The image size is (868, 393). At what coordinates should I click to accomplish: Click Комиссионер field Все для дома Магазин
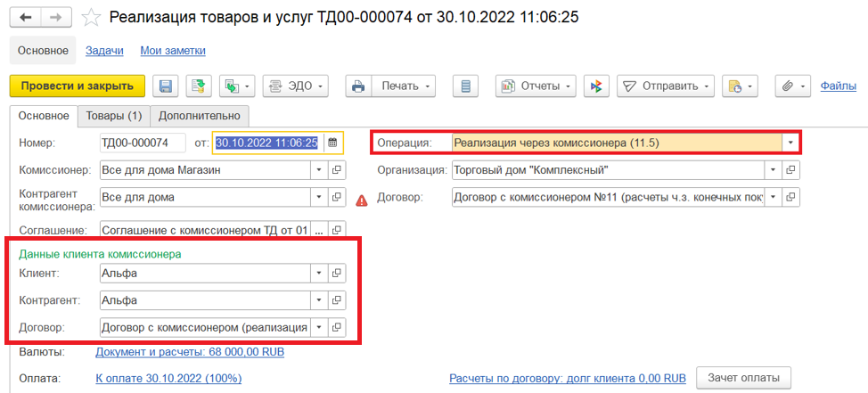click(205, 170)
